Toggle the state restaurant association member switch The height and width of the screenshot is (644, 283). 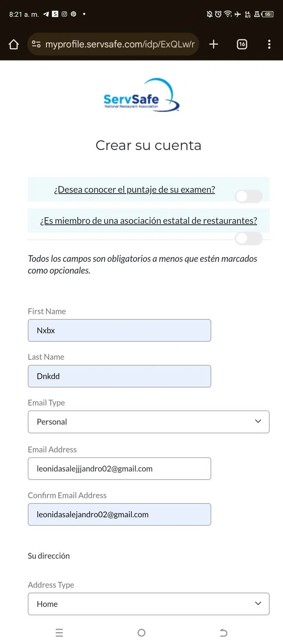[249, 238]
